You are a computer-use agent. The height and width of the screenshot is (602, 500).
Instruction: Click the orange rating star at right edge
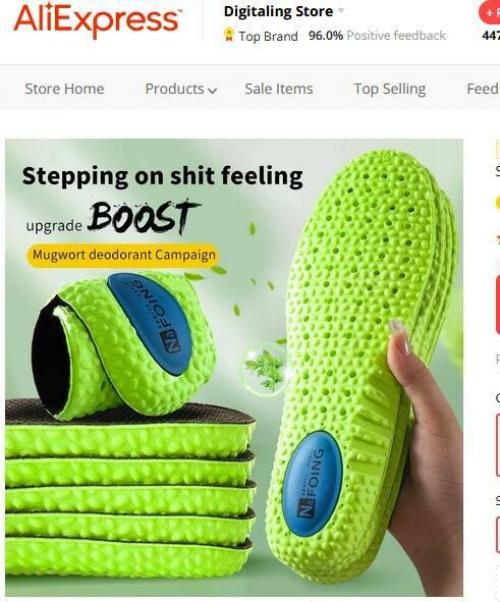click(x=498, y=239)
